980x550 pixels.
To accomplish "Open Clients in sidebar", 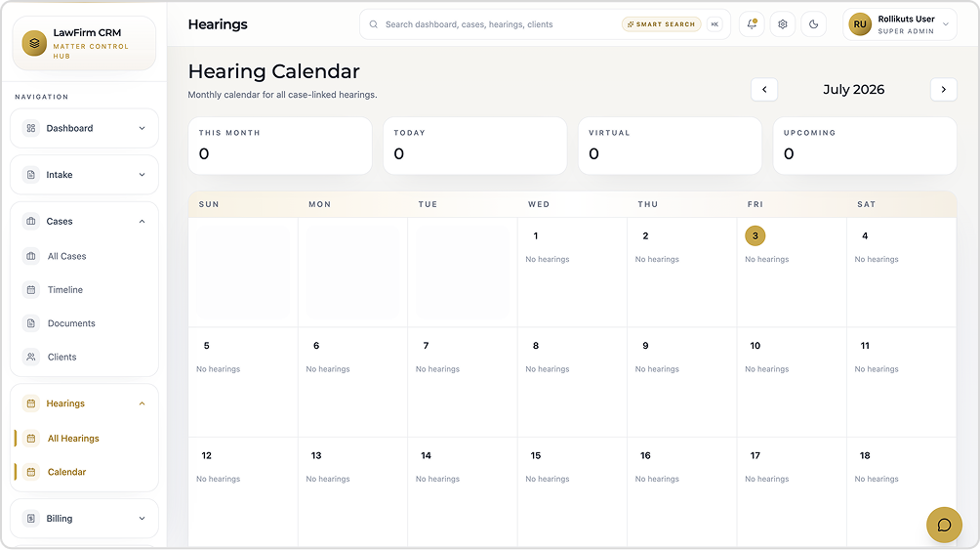I will [61, 358].
